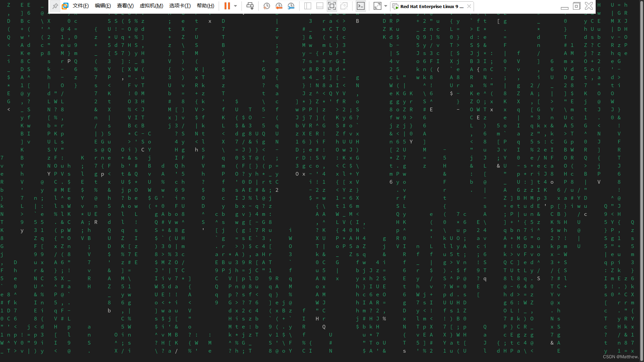
Task: Pin the toolbar
Action: 55,6
